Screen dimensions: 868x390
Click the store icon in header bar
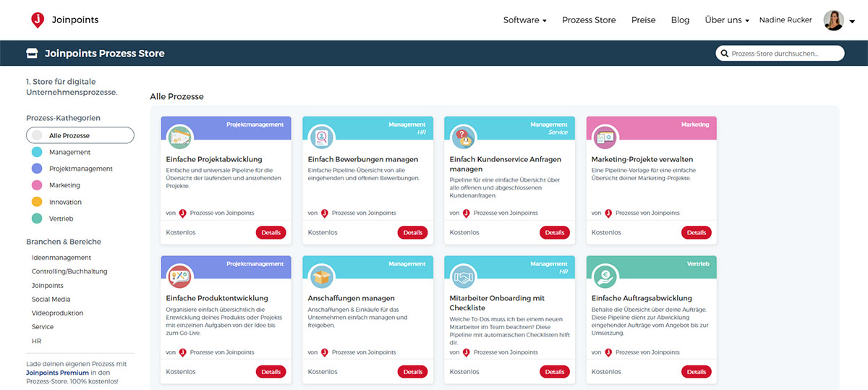(x=32, y=54)
